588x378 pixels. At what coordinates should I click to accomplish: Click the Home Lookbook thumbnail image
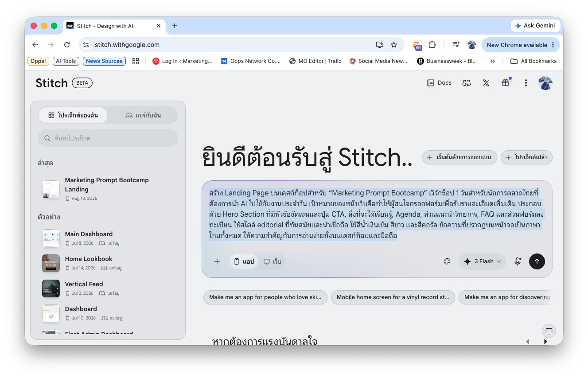(x=51, y=263)
